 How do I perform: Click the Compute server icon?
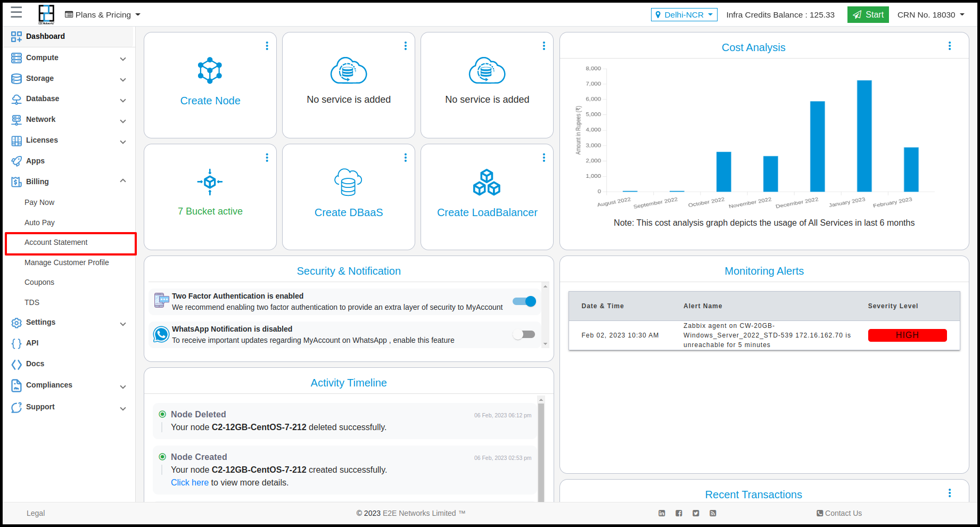click(x=17, y=57)
